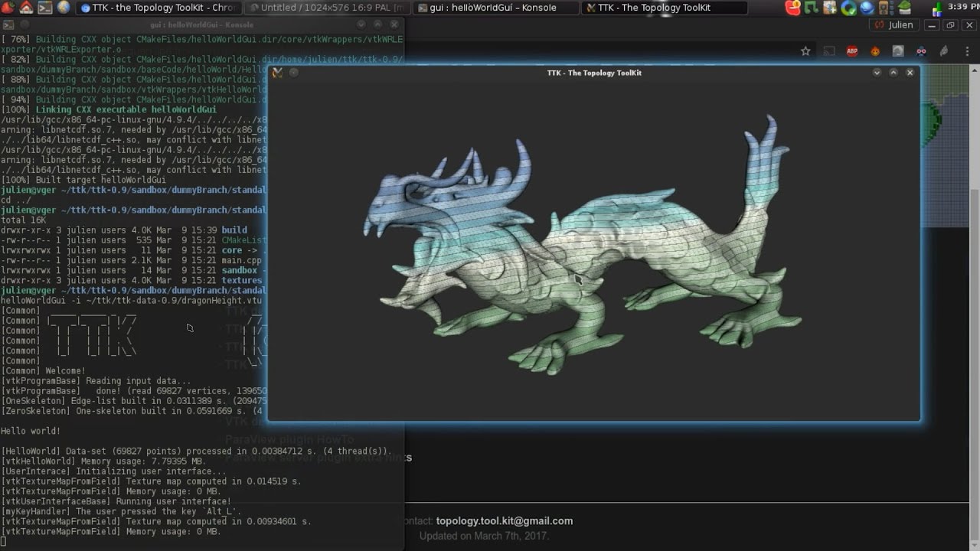The height and width of the screenshot is (551, 980).
Task: Click the 'Linking CXX executable helloWorldGui' line
Action: tap(108, 109)
